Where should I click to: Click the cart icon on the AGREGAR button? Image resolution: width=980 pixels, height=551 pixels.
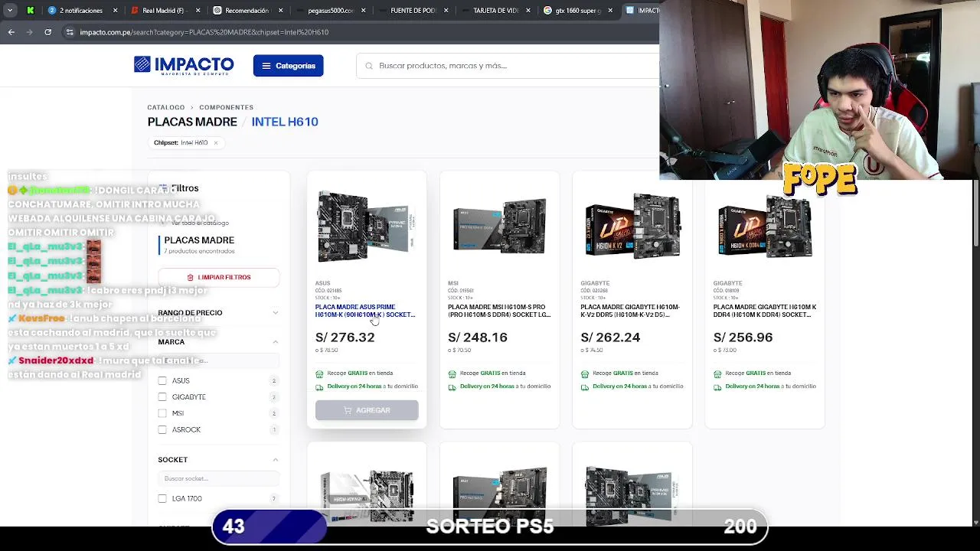coord(348,410)
